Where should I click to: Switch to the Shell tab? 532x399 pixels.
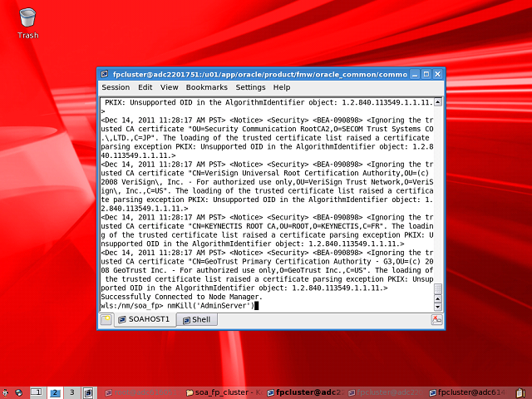[196, 319]
